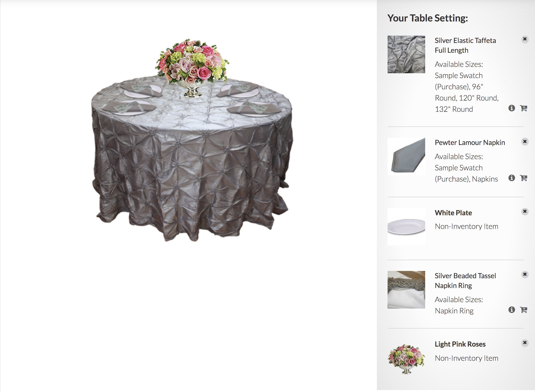Show info for Silver Elastic Taffeta
This screenshot has height=392, width=535.
click(512, 108)
